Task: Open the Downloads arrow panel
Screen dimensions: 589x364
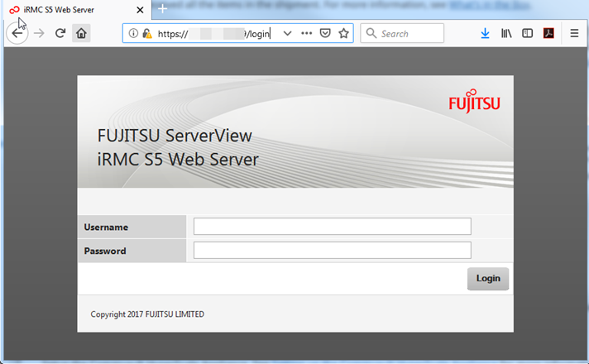Action: click(x=485, y=33)
